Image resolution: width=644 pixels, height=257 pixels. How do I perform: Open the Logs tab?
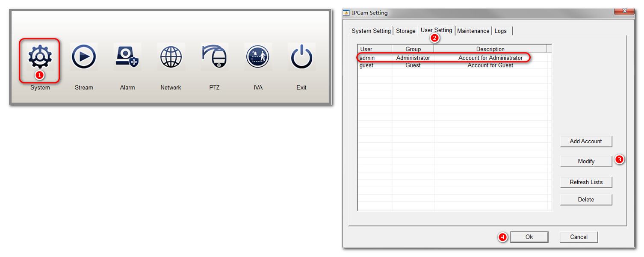(x=500, y=31)
